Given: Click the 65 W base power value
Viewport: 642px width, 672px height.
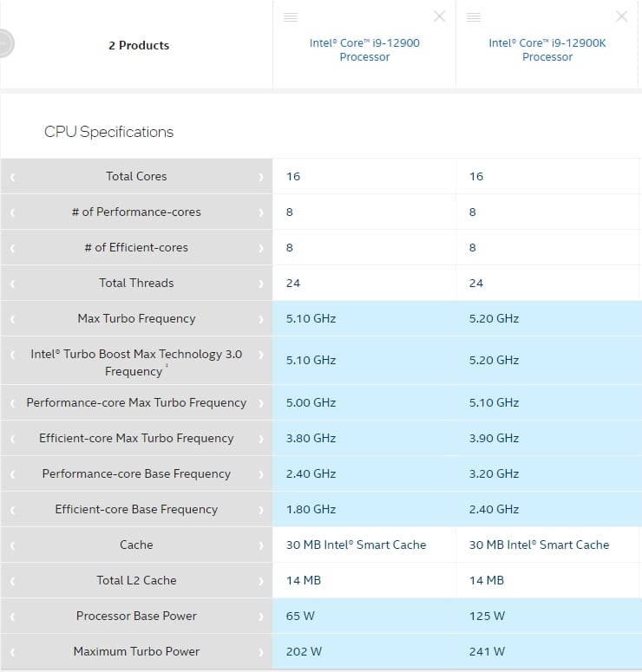Looking at the screenshot, I should tap(300, 616).
